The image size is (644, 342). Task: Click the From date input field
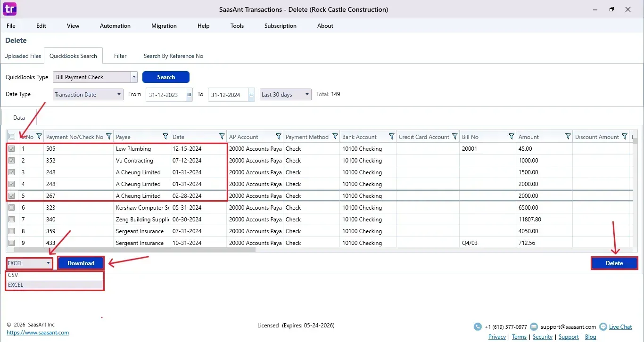(166, 95)
